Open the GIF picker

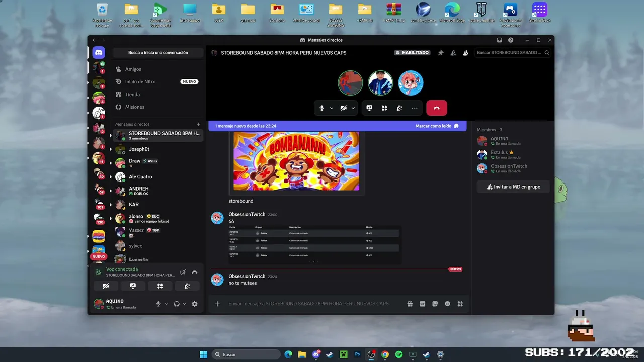point(423,304)
